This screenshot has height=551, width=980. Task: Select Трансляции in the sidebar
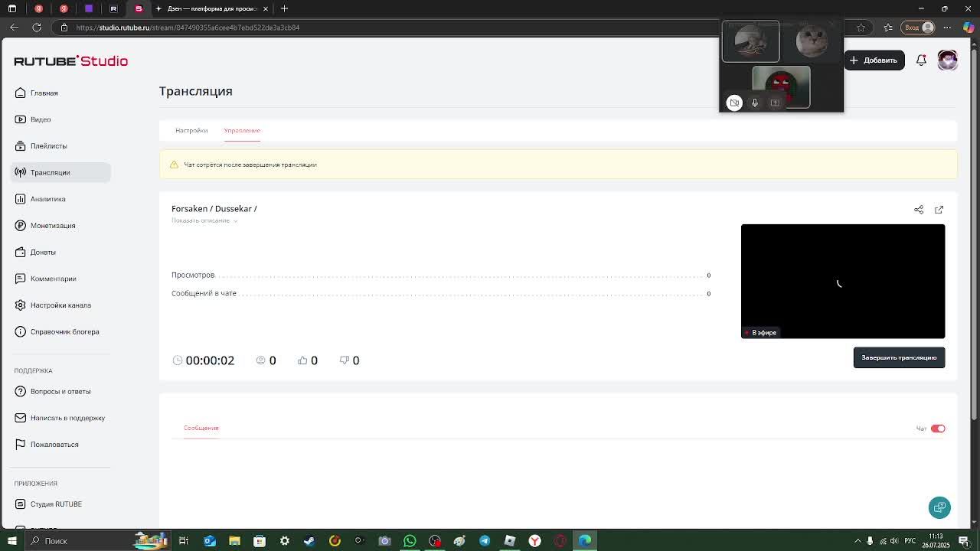coord(60,172)
